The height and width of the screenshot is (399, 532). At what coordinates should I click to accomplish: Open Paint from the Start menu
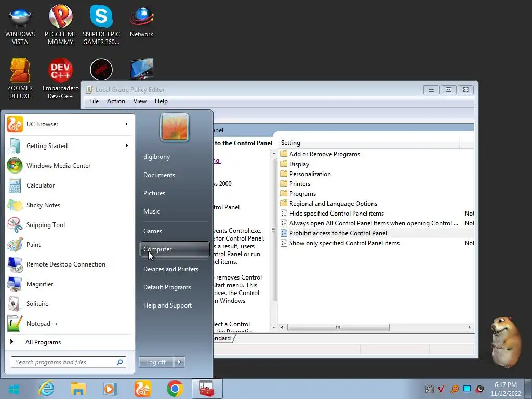(70, 245)
